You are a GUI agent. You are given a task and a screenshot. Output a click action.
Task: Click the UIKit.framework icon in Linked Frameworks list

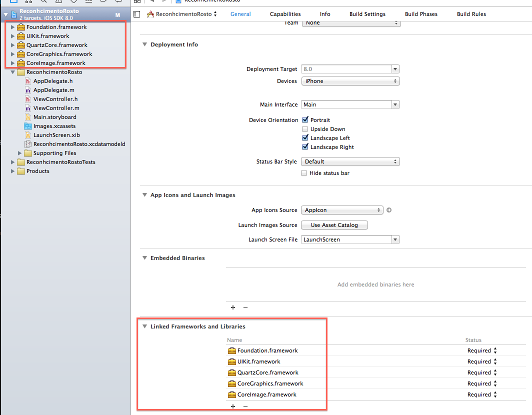pyautogui.click(x=231, y=361)
